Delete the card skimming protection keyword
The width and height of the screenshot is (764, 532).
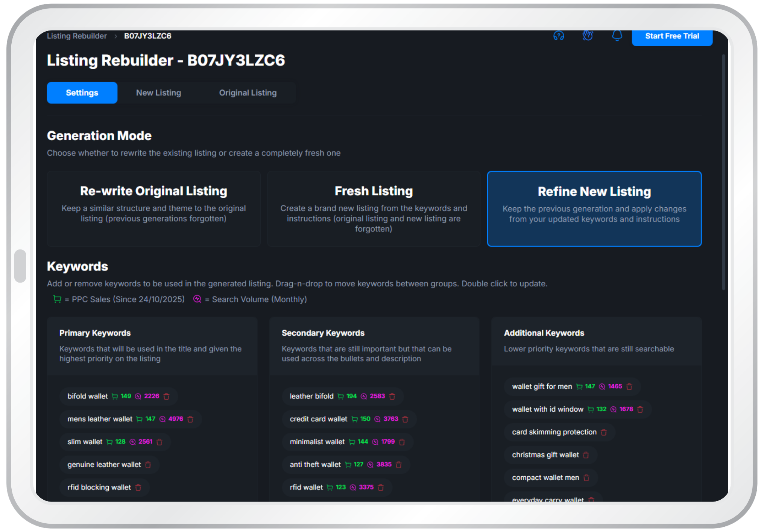604,432
